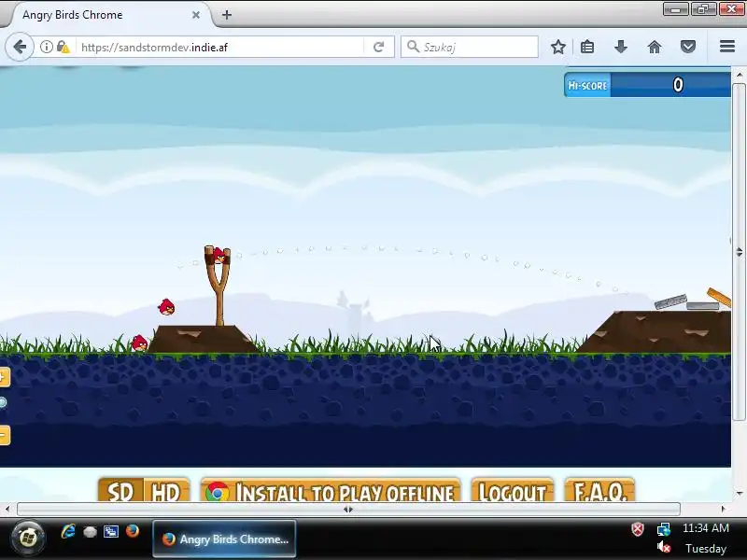Viewport: 747px width, 560px height.
Task: Close the Angry Birds Chrome tab
Action: tap(196, 15)
